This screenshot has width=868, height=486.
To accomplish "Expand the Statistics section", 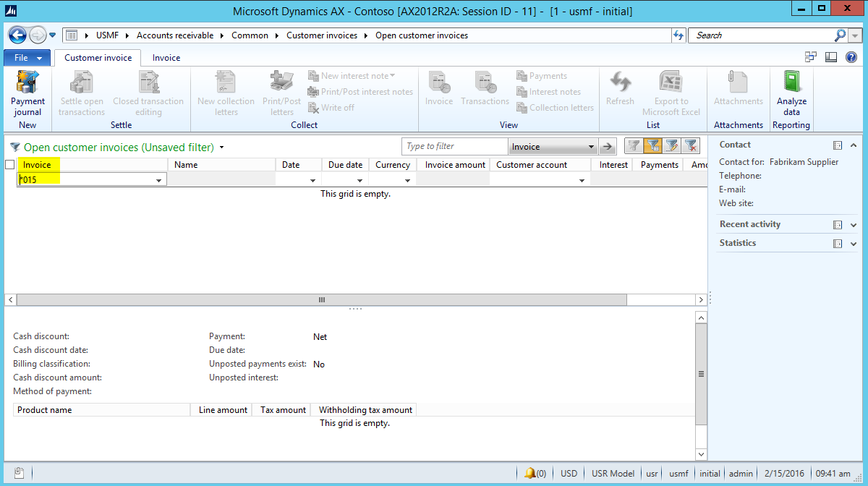I will click(854, 244).
